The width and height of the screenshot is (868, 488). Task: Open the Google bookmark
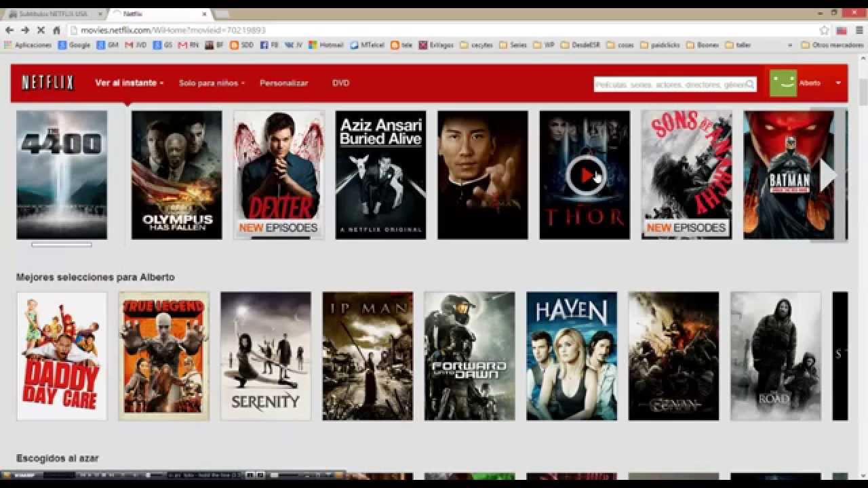75,45
